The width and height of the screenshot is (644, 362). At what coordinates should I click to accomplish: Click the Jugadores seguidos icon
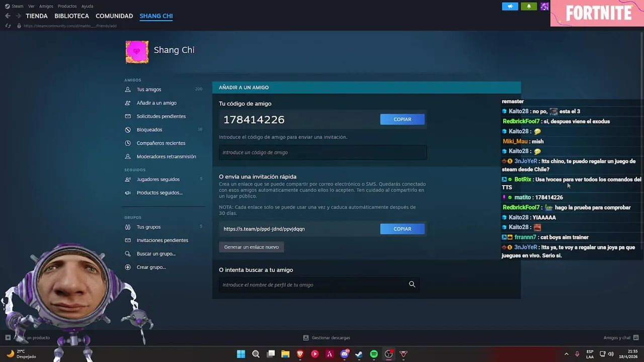[x=128, y=179]
